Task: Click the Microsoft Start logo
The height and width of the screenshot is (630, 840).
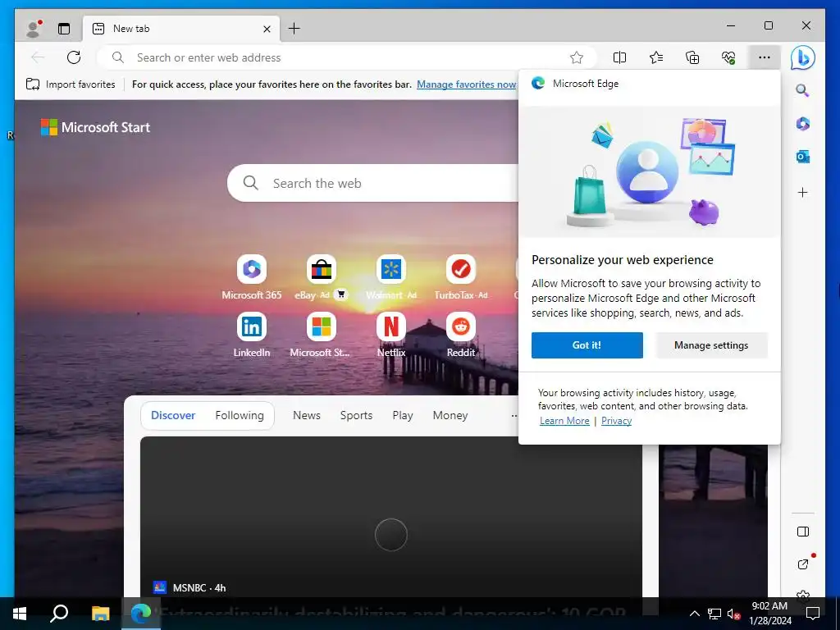Action: [96, 127]
